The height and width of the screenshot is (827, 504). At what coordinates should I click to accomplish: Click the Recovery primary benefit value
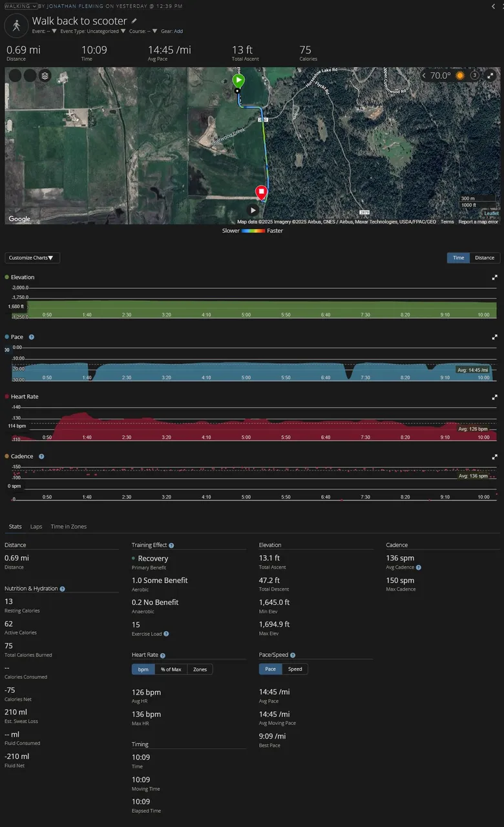(153, 558)
